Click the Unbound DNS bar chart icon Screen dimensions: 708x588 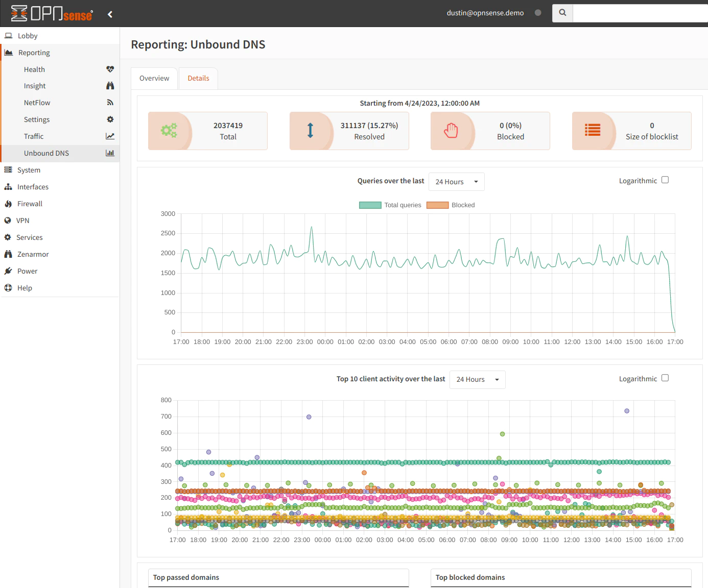click(x=110, y=153)
